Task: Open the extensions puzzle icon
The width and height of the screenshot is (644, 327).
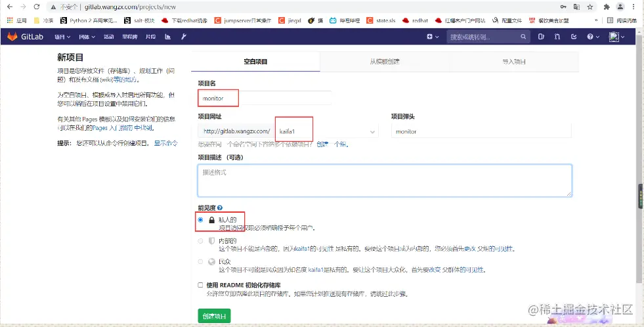Action: point(607,7)
